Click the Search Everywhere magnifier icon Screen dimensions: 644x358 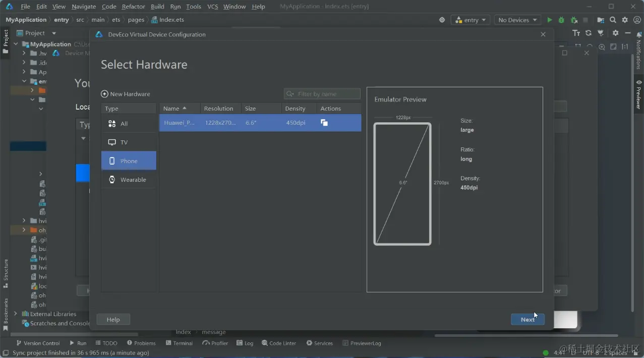(613, 20)
